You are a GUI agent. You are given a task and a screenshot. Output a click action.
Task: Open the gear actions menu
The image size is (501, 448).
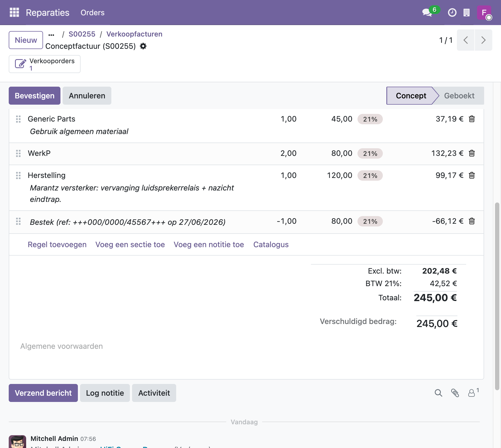click(x=143, y=46)
